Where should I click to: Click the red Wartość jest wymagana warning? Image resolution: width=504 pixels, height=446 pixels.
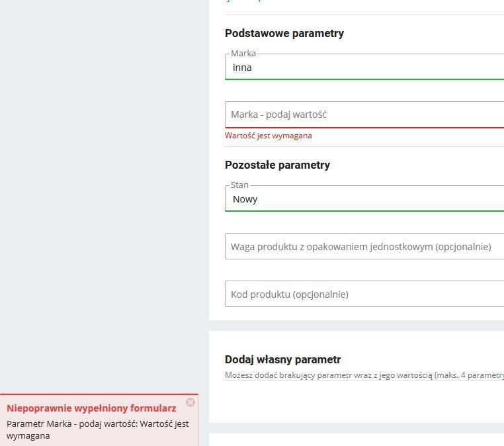point(268,136)
